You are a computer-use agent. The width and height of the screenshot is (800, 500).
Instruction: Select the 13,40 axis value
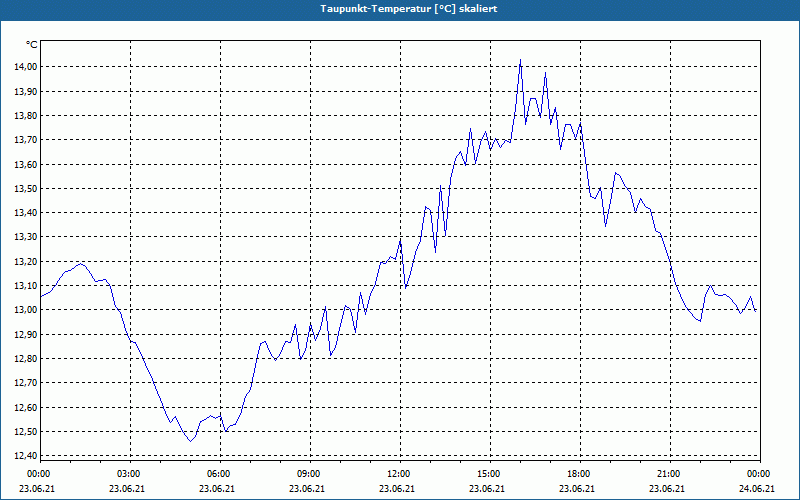(25, 213)
